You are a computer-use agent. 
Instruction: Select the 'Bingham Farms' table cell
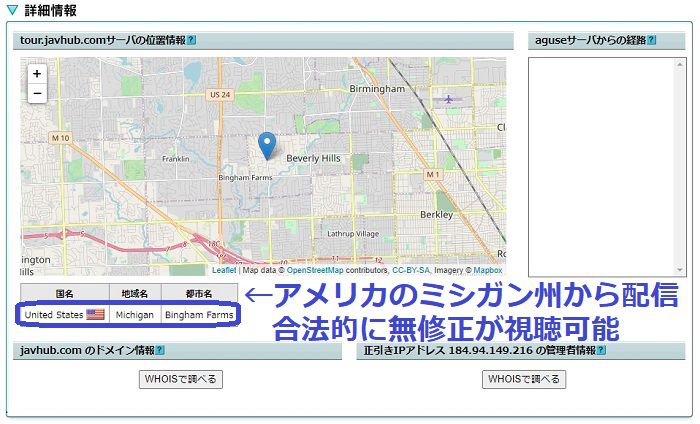tap(199, 315)
